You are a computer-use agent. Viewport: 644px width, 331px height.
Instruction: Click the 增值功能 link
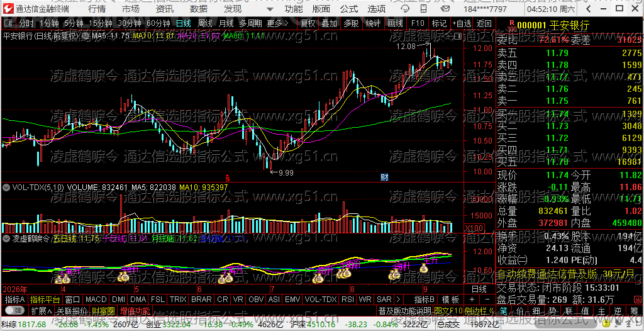(135, 310)
